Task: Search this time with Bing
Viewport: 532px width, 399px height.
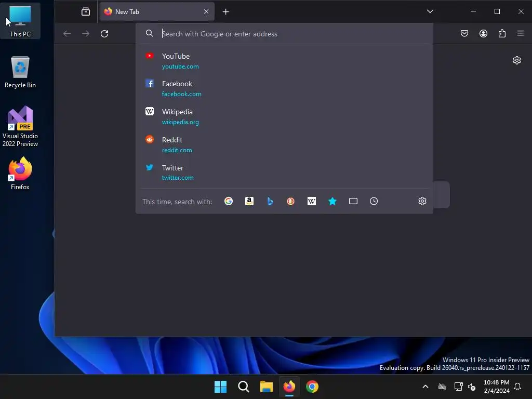Action: pos(270,201)
